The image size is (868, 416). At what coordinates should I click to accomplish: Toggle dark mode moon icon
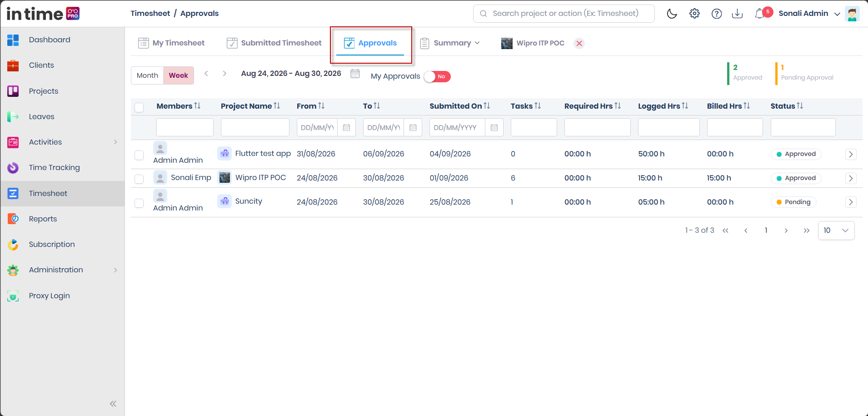(672, 14)
